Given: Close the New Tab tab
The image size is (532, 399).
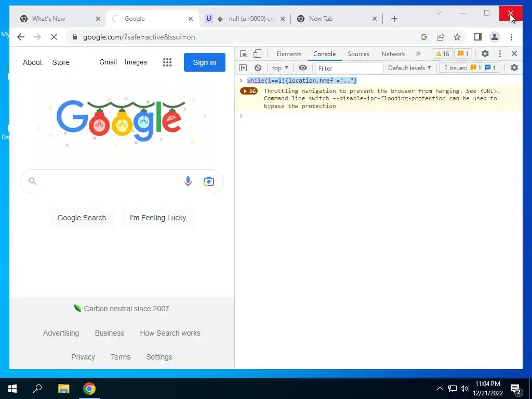Looking at the screenshot, I should pos(375,19).
